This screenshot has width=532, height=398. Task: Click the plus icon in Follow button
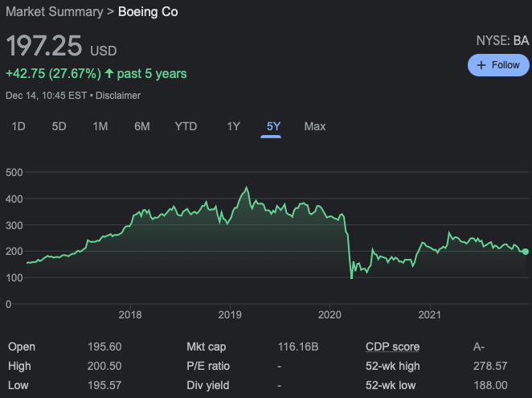click(481, 65)
